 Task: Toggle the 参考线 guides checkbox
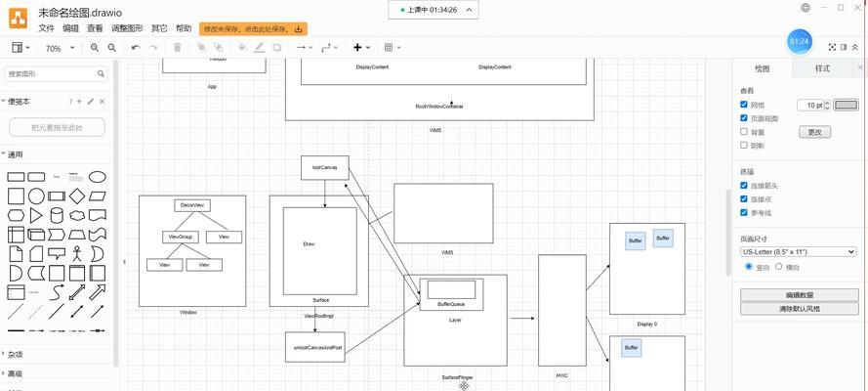[744, 213]
